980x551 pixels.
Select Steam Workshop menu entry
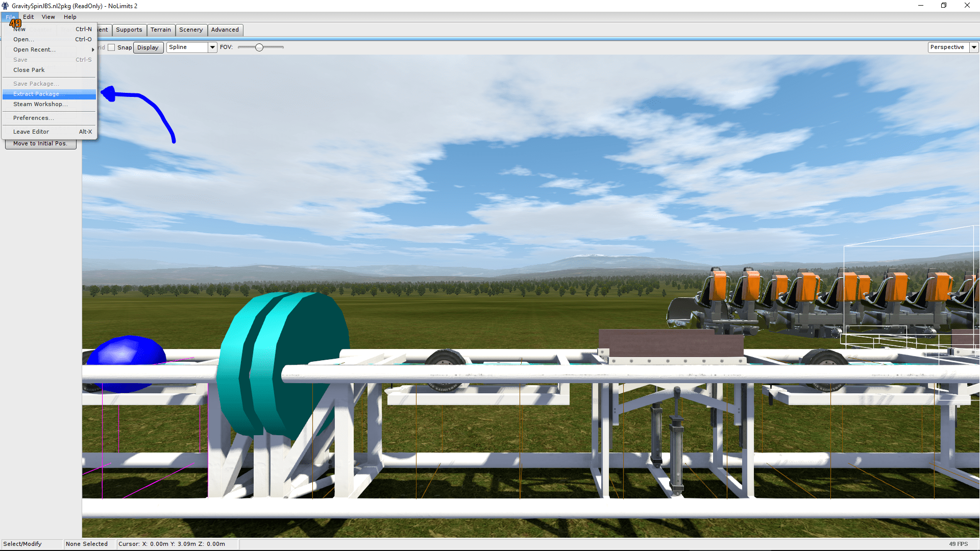click(40, 104)
